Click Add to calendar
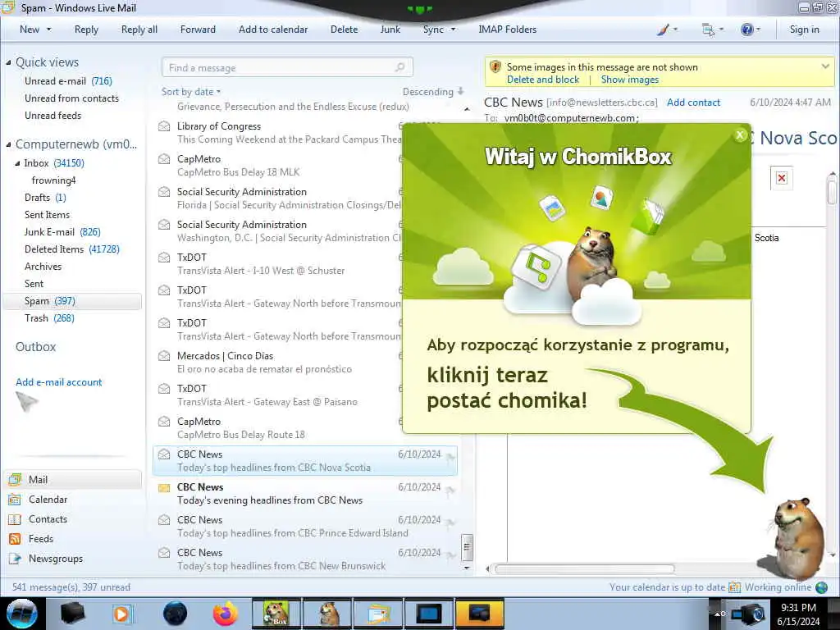The image size is (840, 630). pos(273,30)
